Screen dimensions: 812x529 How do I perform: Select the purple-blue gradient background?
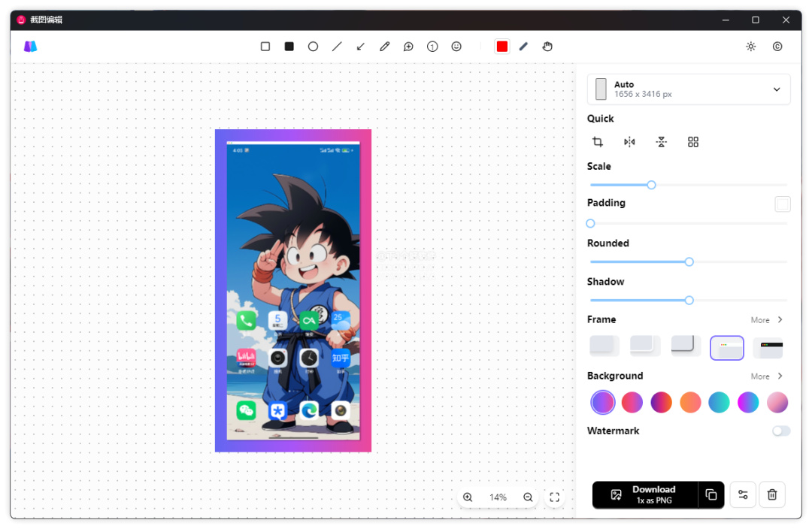pos(603,402)
